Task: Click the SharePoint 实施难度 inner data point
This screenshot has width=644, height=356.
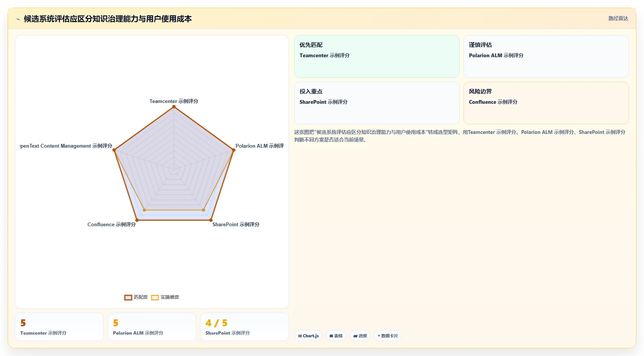Action: click(203, 210)
